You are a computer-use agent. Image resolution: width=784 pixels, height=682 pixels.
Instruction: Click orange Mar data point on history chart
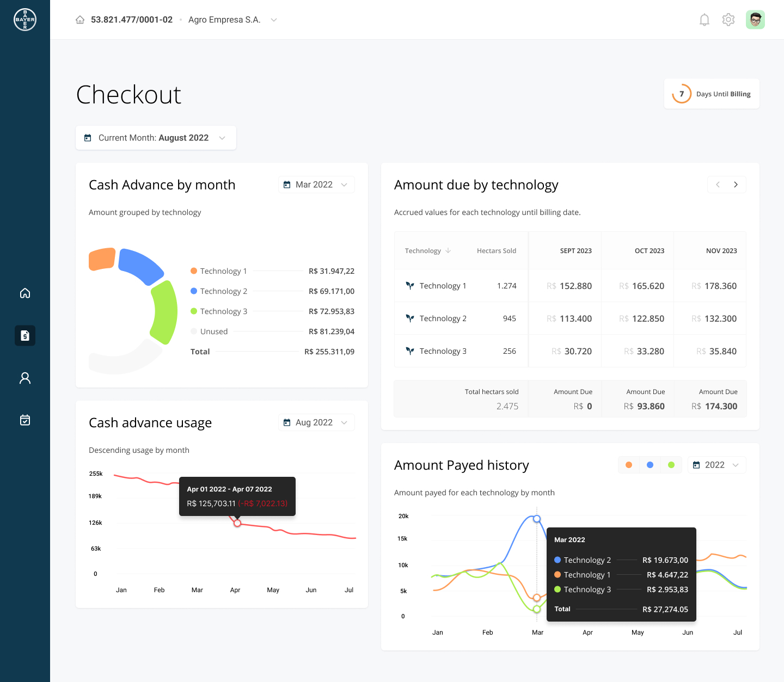[537, 598]
